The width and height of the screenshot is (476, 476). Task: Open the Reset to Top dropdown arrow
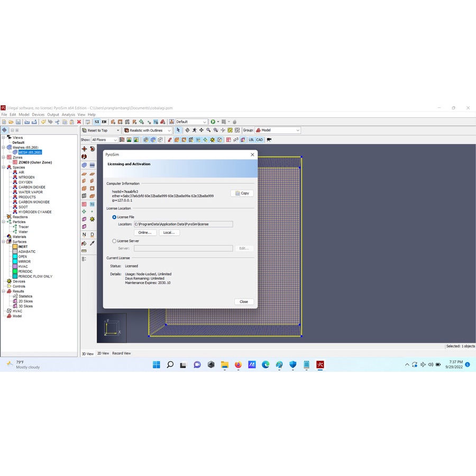click(x=118, y=130)
